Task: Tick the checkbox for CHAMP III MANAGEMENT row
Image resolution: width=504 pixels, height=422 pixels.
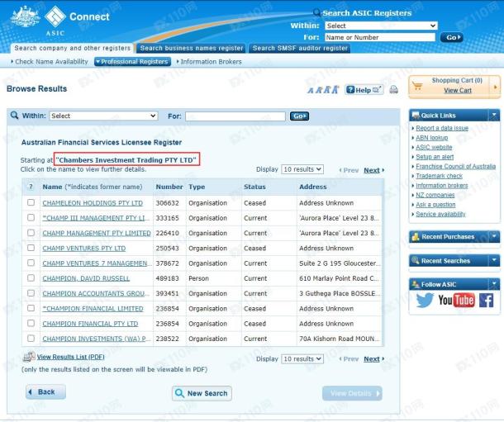Action: pyautogui.click(x=31, y=217)
